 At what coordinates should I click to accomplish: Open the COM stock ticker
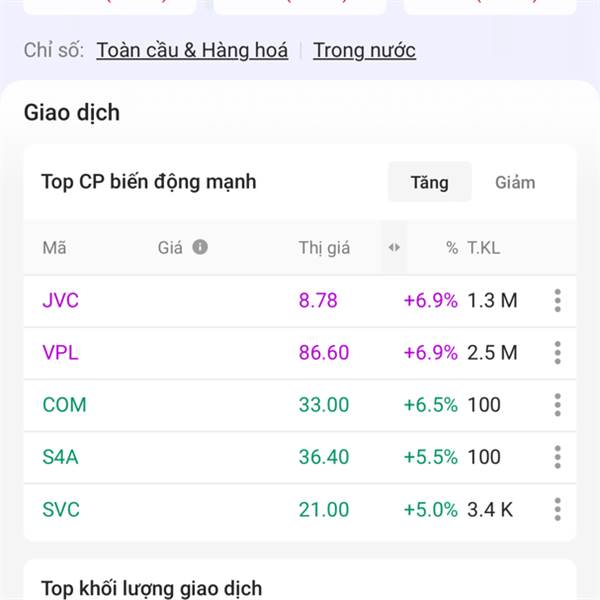pyautogui.click(x=64, y=405)
